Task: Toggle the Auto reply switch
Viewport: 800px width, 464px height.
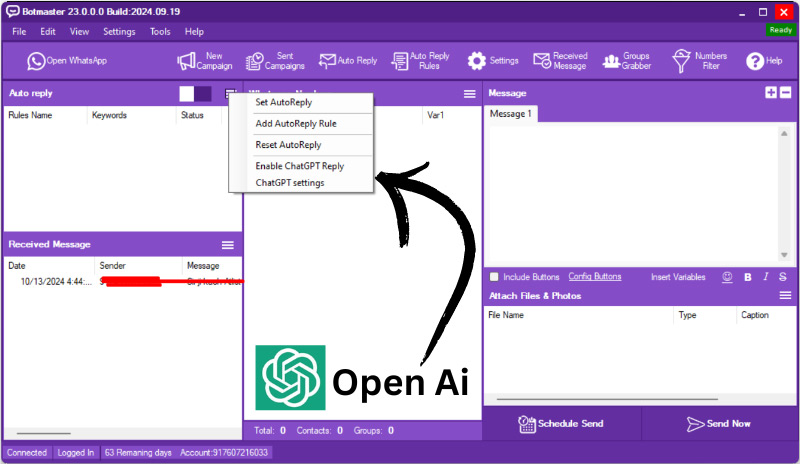Action: tap(195, 93)
